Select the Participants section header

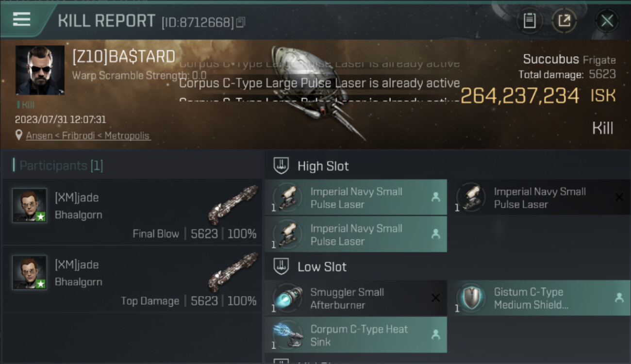(x=58, y=165)
